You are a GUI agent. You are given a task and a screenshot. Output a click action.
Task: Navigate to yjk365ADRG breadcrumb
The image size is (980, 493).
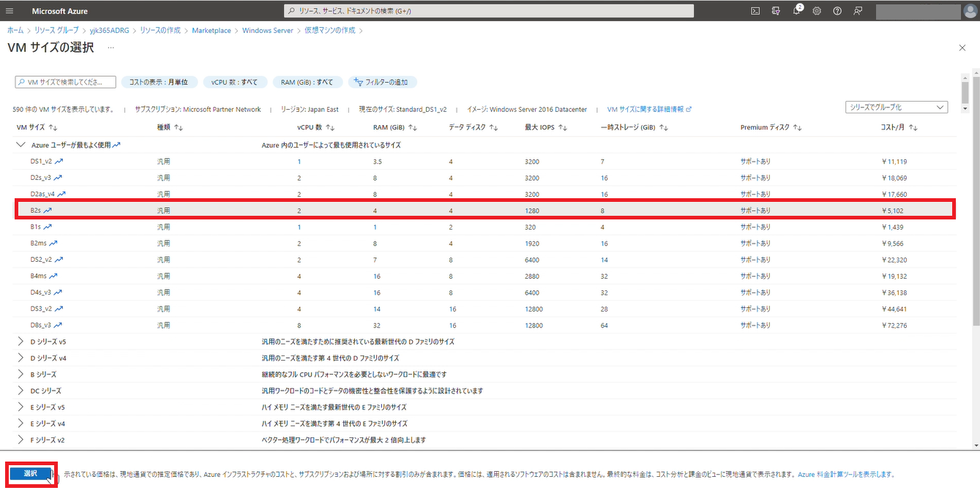[108, 31]
